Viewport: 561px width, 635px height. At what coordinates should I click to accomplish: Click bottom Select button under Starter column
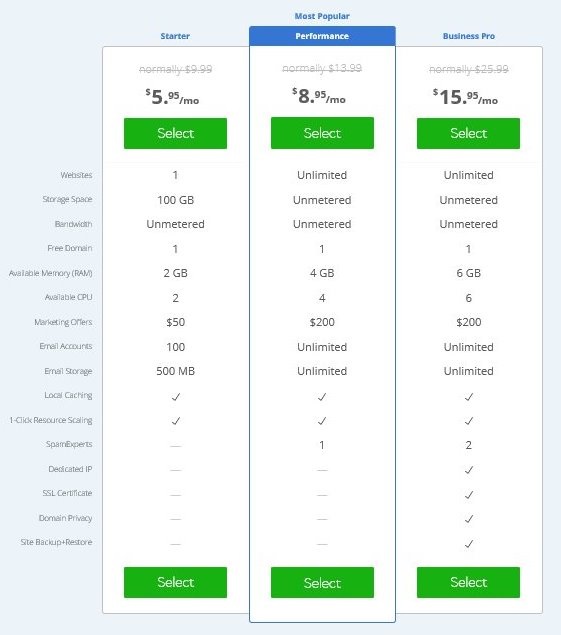click(175, 582)
